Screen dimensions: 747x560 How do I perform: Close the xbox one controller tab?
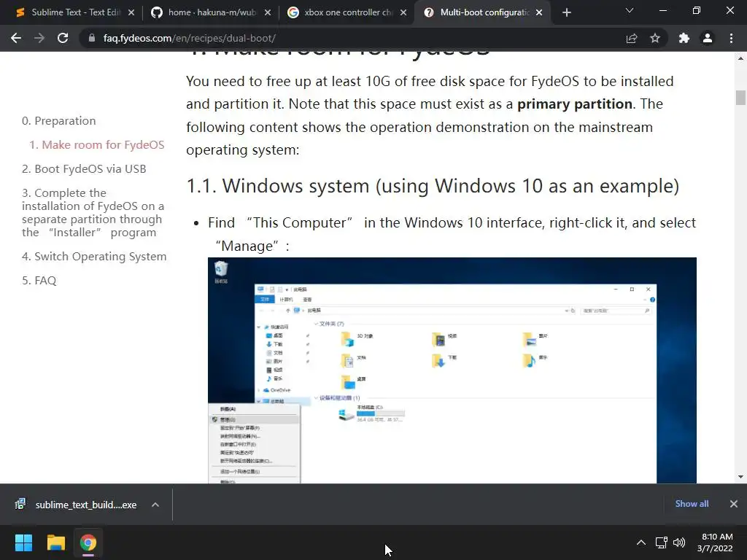(403, 12)
